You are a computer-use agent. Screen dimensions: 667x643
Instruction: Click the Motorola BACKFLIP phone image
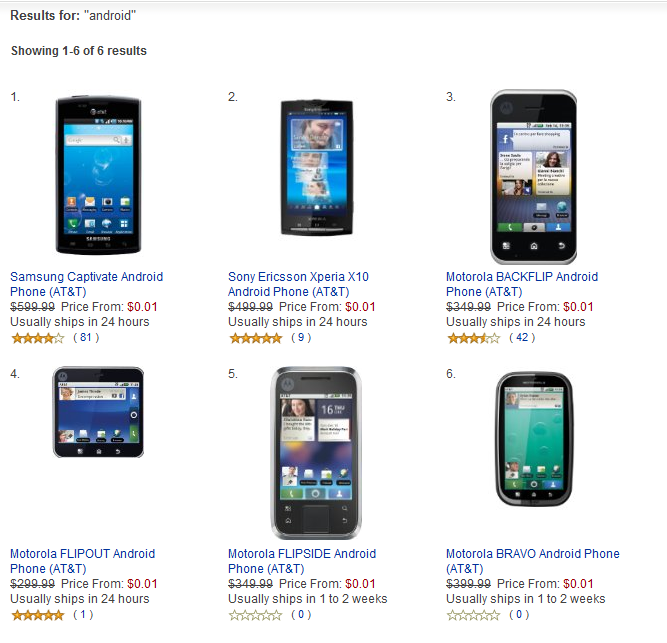tap(533, 177)
